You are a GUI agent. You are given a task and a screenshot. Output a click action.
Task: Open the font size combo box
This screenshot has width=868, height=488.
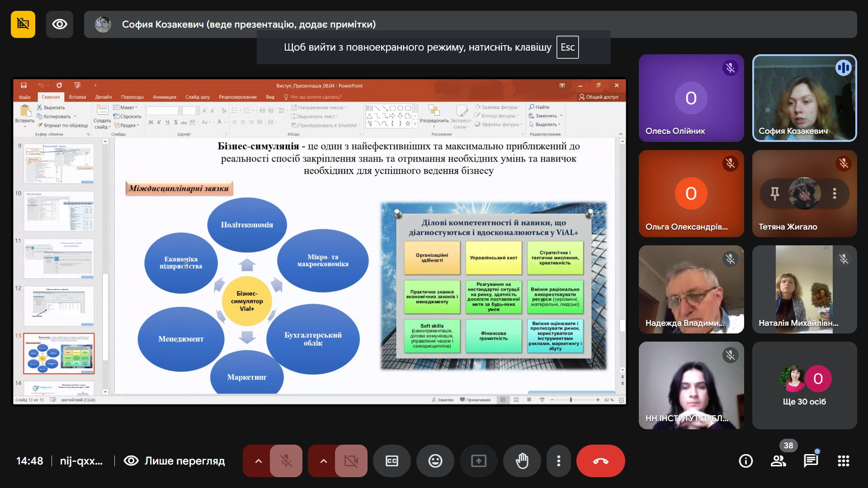tap(191, 111)
